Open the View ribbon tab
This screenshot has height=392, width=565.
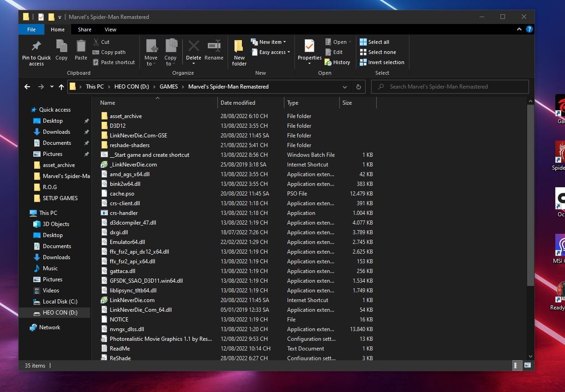tap(110, 30)
